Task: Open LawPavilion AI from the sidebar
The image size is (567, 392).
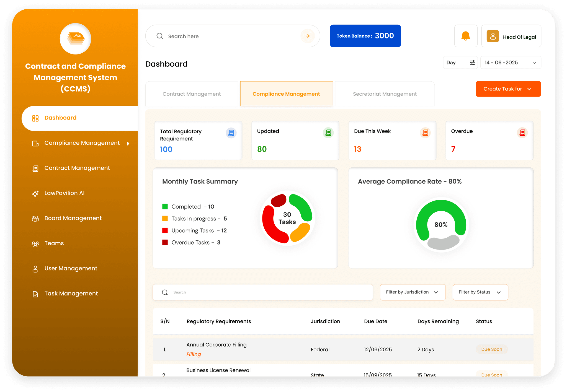Action: point(35,193)
